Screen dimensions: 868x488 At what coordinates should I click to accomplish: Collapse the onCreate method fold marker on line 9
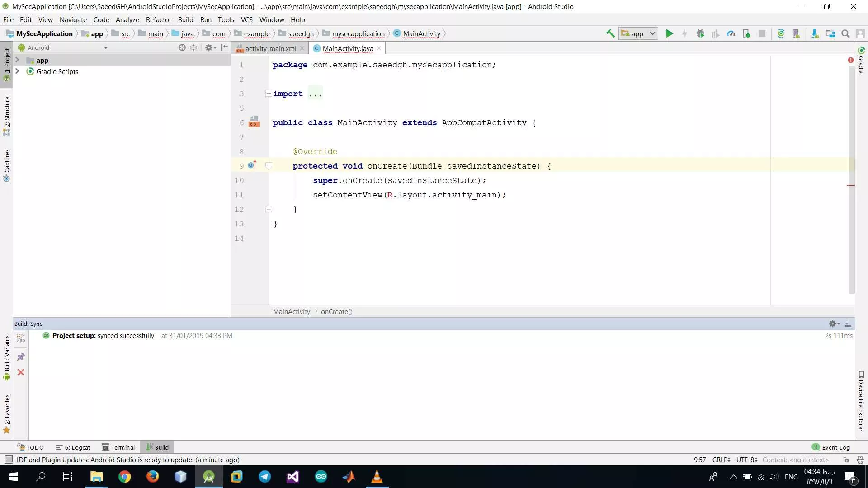click(x=269, y=165)
